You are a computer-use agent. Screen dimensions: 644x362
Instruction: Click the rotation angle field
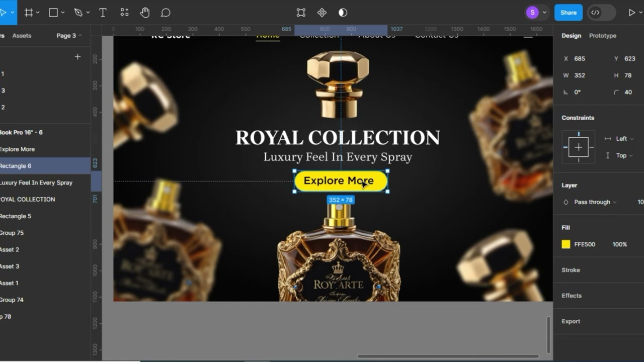(x=577, y=92)
